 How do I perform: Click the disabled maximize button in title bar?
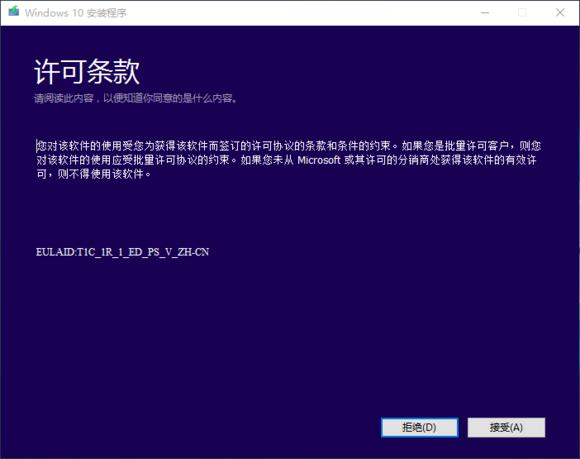coord(522,13)
